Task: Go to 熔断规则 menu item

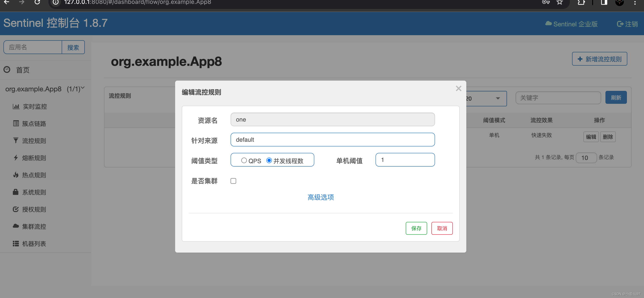Action: click(34, 158)
